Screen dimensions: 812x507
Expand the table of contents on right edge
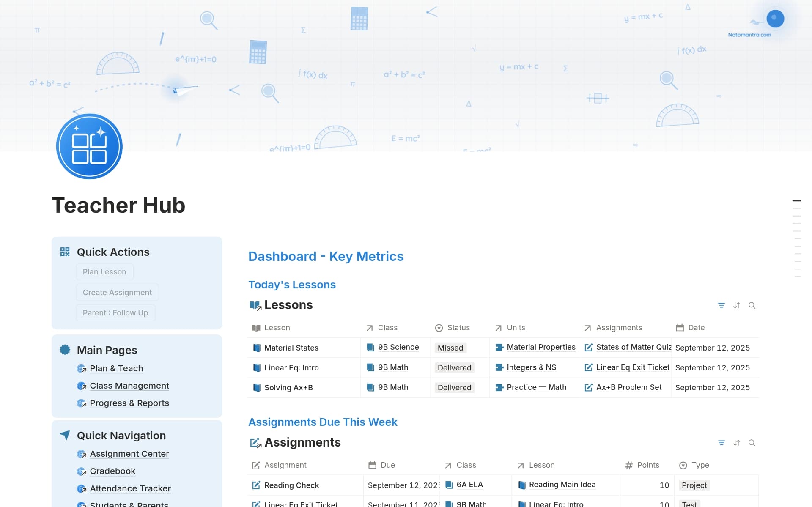[797, 201]
